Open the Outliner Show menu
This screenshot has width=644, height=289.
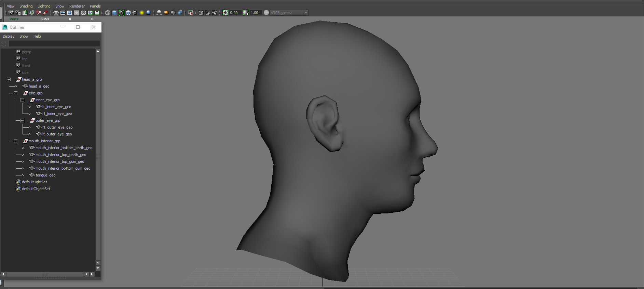[x=24, y=36]
